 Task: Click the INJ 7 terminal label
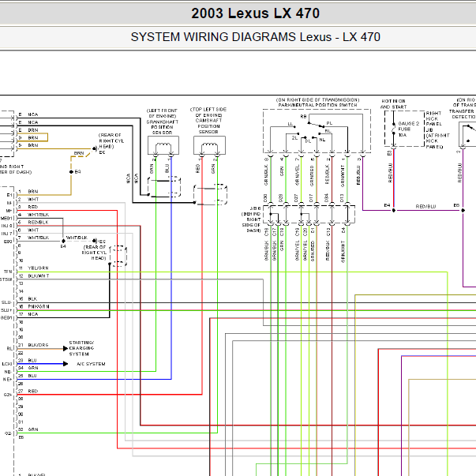(6, 234)
